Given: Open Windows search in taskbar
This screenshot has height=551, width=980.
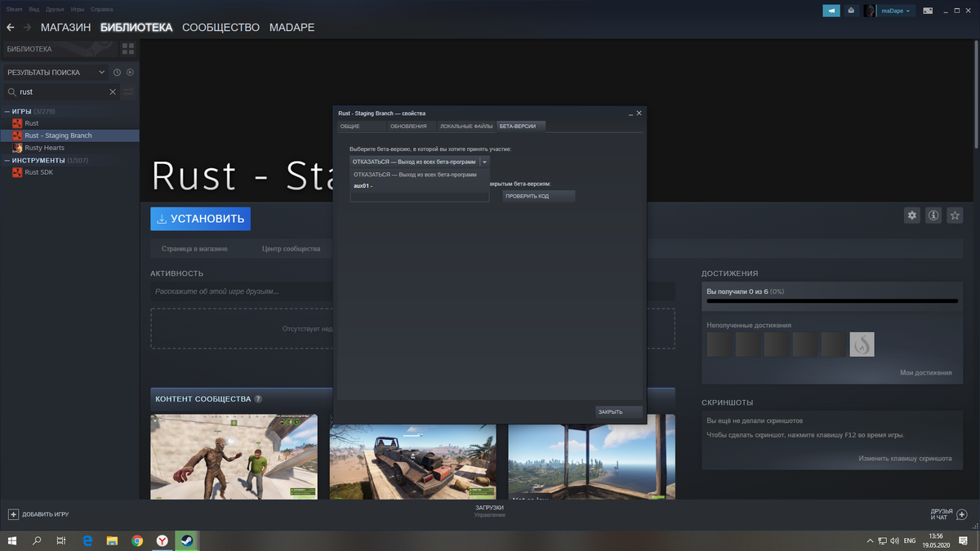Looking at the screenshot, I should click(37, 540).
